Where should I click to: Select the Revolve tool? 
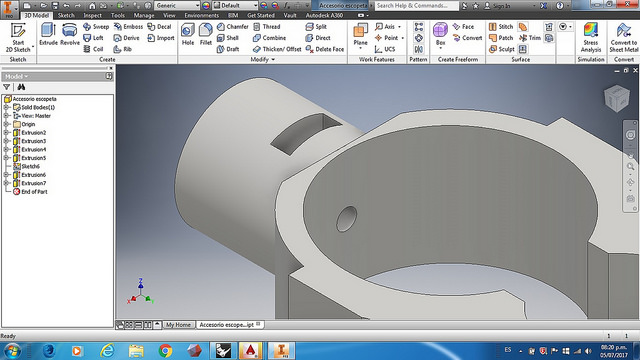(x=70, y=34)
